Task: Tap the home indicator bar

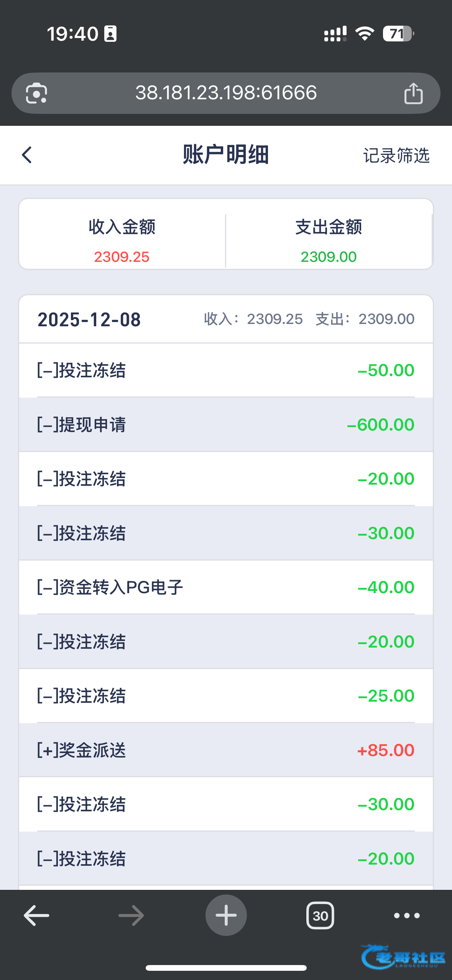Action: click(x=226, y=968)
